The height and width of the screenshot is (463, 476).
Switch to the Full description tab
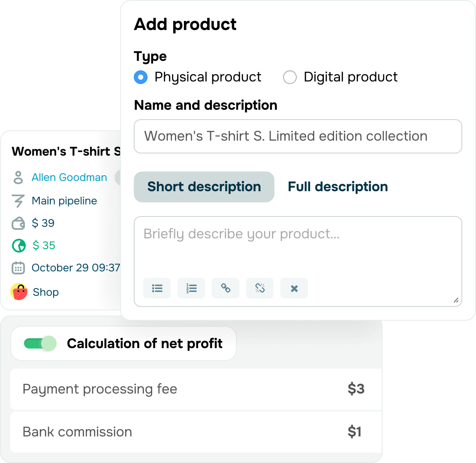[337, 187]
